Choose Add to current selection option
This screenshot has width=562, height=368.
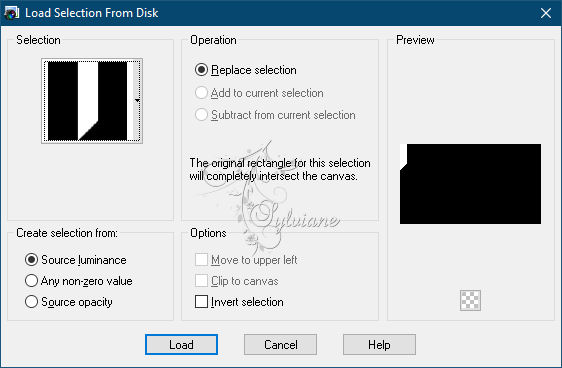[x=201, y=93]
